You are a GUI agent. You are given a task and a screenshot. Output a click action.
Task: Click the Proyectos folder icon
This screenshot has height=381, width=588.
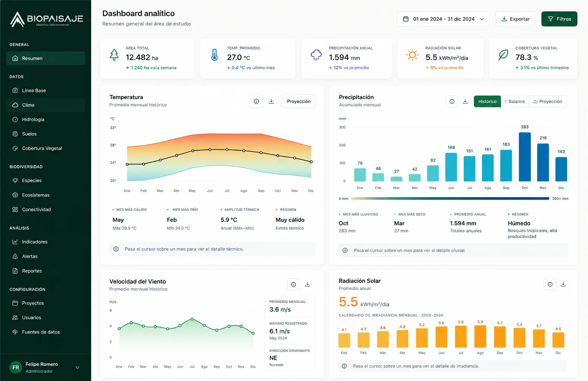(15, 303)
